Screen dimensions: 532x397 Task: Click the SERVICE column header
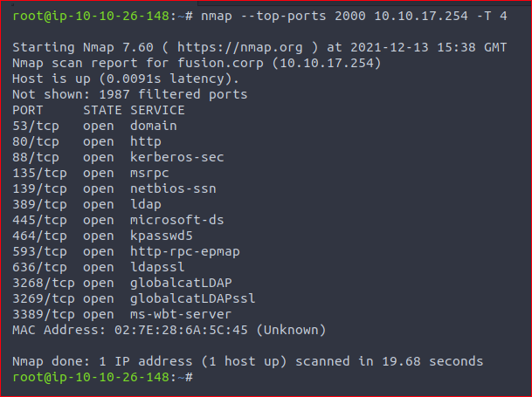coord(157,111)
